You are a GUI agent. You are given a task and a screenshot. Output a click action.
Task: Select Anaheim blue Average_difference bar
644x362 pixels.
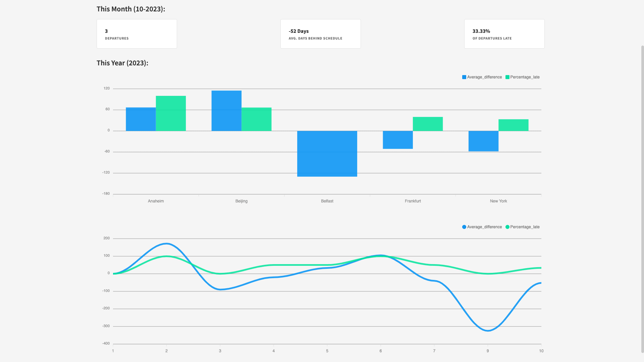click(141, 119)
